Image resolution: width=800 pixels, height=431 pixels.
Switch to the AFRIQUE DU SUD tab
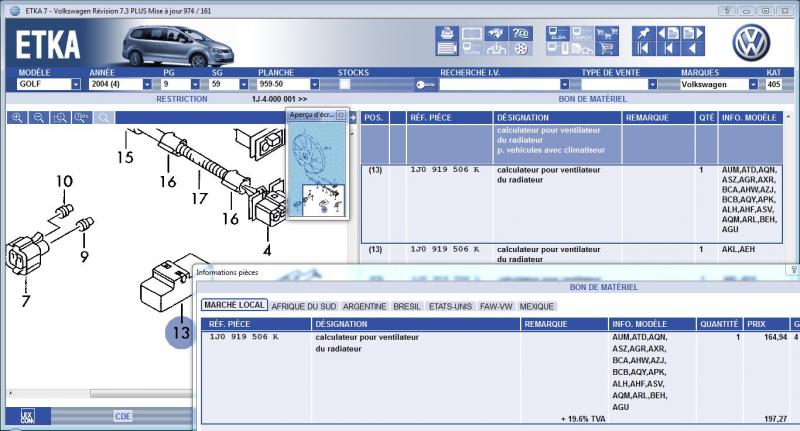pos(304,307)
